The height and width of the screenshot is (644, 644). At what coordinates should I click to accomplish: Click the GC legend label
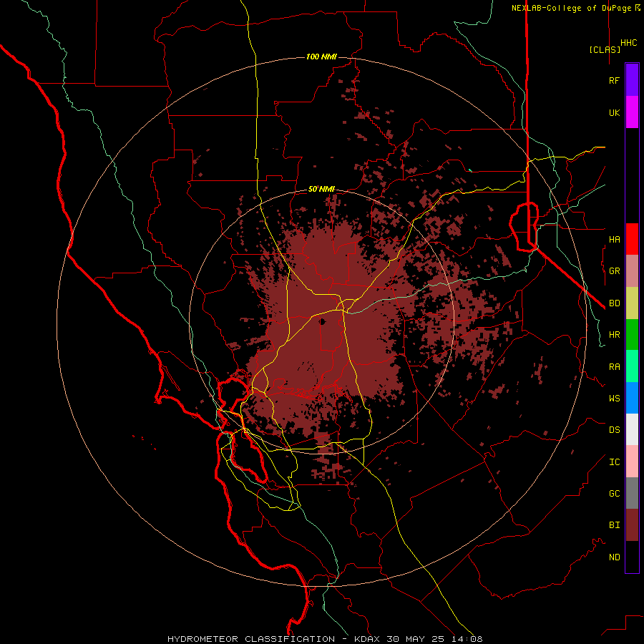point(614,493)
